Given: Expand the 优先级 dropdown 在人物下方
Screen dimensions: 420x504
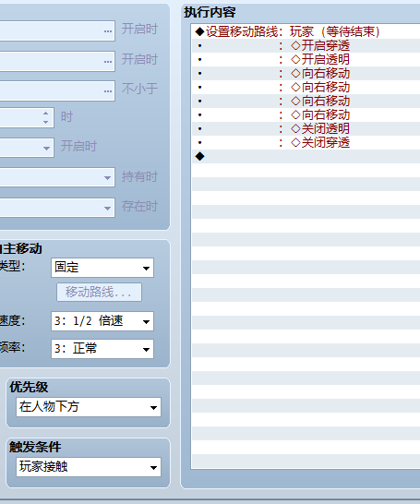Looking at the screenshot, I should pos(89,407).
